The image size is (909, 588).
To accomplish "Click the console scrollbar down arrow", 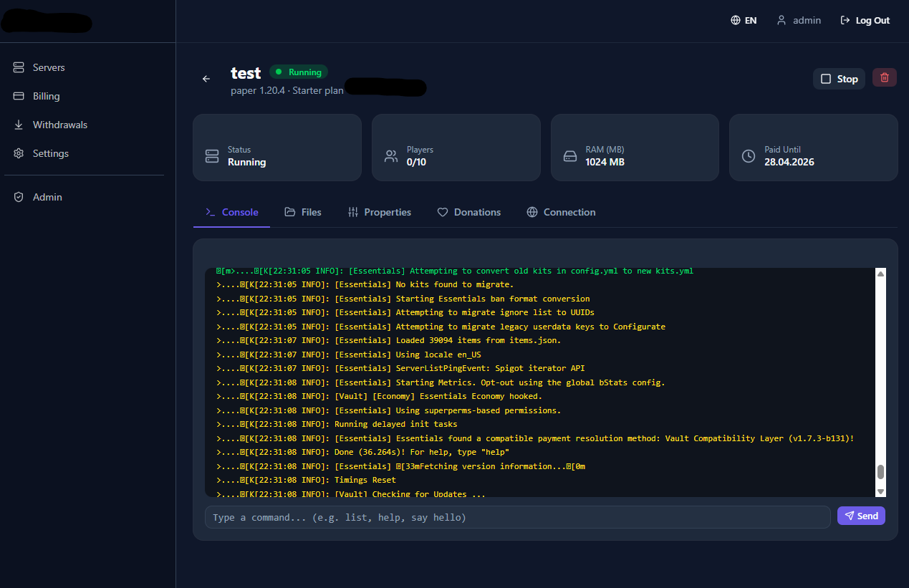I will pos(881,491).
